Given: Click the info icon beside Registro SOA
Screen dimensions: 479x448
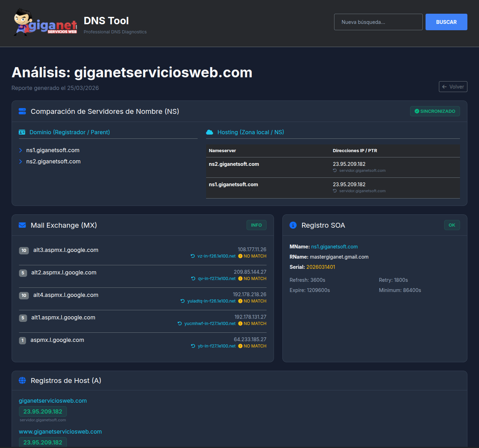Looking at the screenshot, I should (293, 225).
